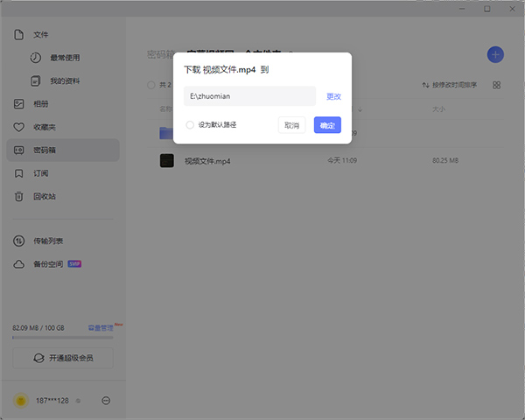Click the 传输列表 transfer arrows icon
Image resolution: width=525 pixels, height=420 pixels.
pyautogui.click(x=18, y=241)
